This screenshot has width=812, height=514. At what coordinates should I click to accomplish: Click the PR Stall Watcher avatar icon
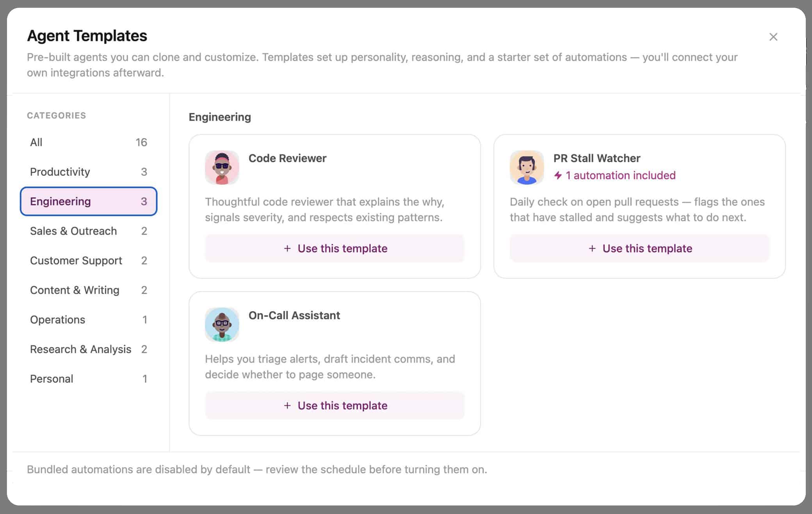click(527, 168)
